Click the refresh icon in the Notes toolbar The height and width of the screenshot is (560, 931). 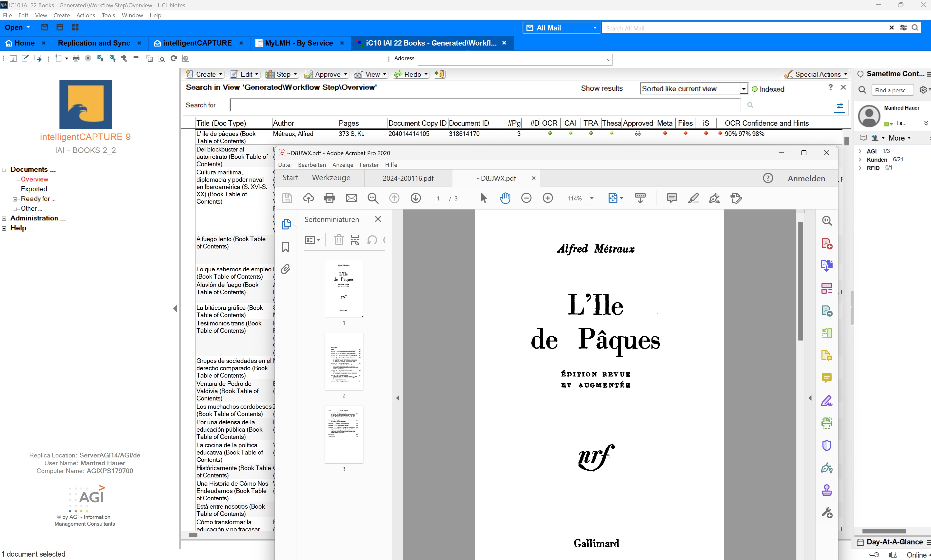pos(174,58)
